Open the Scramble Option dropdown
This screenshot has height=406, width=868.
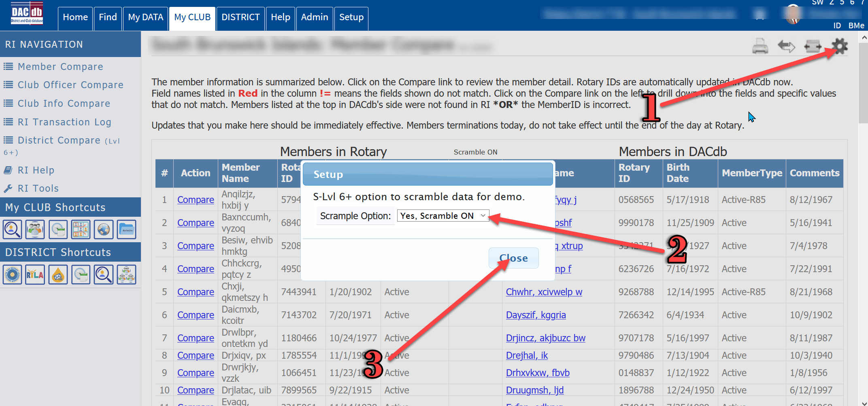(x=443, y=216)
